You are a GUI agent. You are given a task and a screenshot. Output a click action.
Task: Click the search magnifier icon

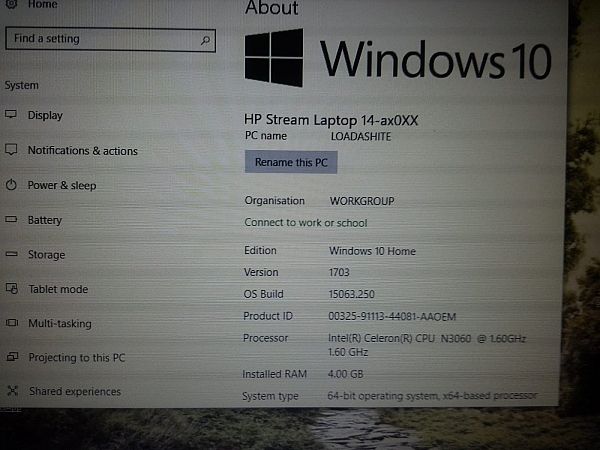coord(205,40)
